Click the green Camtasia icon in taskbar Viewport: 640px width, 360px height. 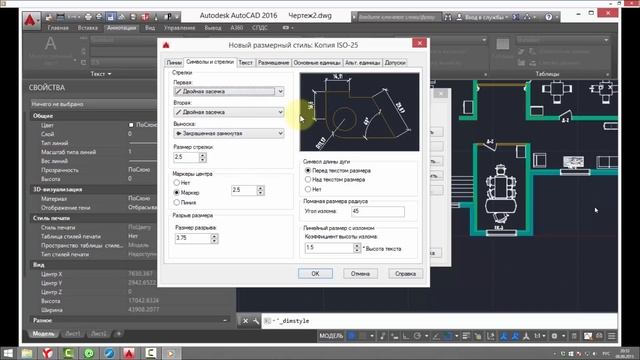68,353
